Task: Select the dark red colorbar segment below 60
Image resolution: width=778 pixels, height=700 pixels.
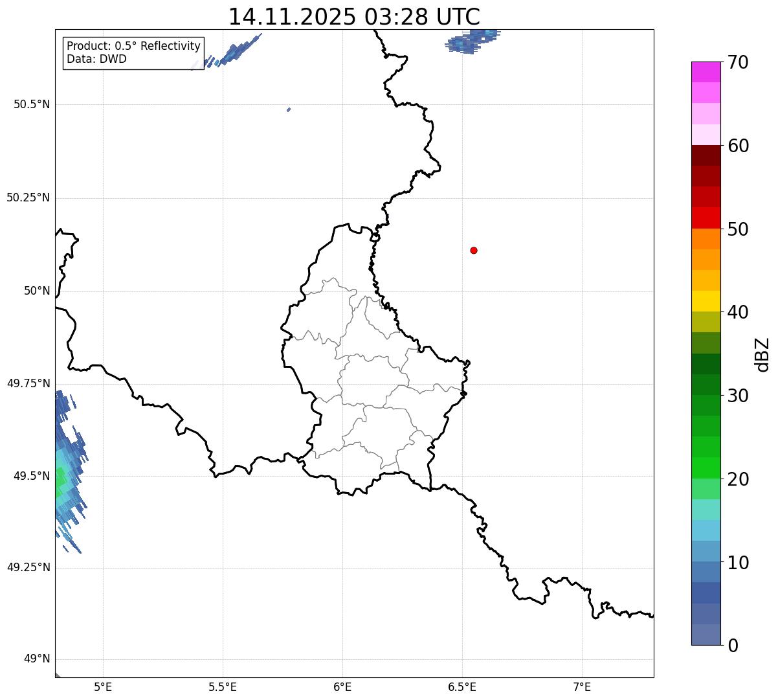Action: pos(706,155)
